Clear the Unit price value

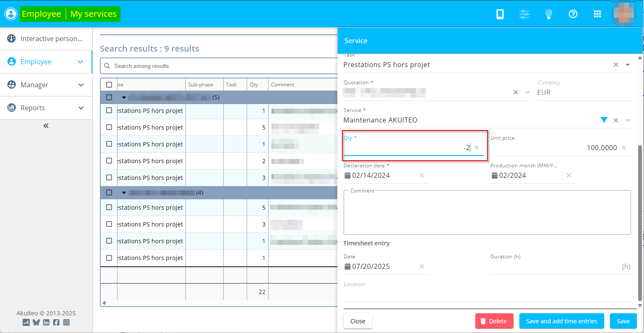(x=624, y=148)
